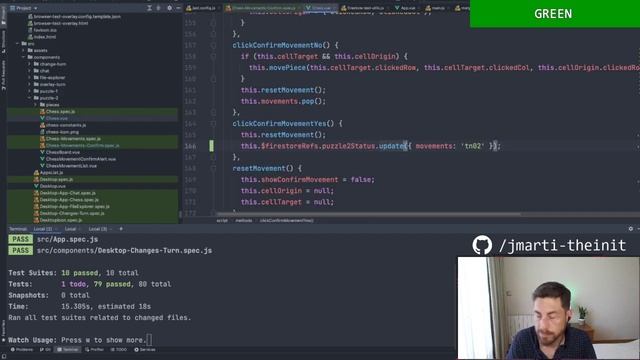Collapse the puzzle-2 folder

30,98
